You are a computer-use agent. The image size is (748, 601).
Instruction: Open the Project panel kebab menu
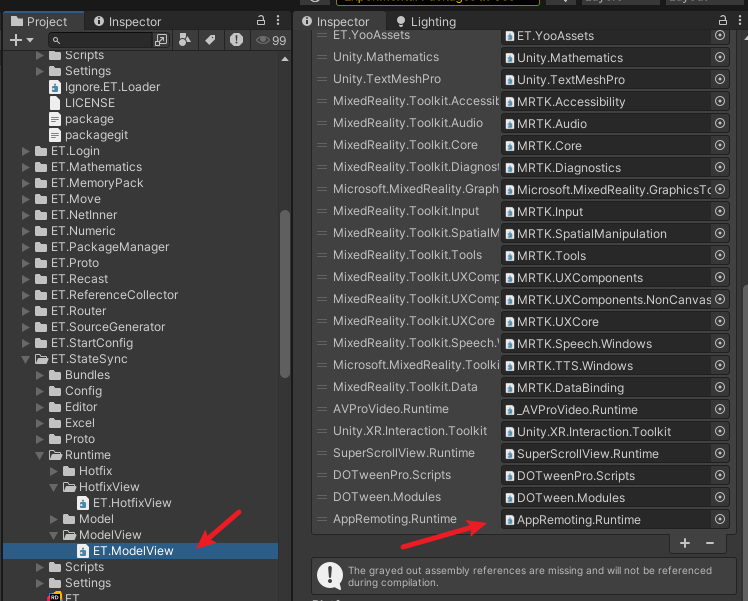pos(278,20)
